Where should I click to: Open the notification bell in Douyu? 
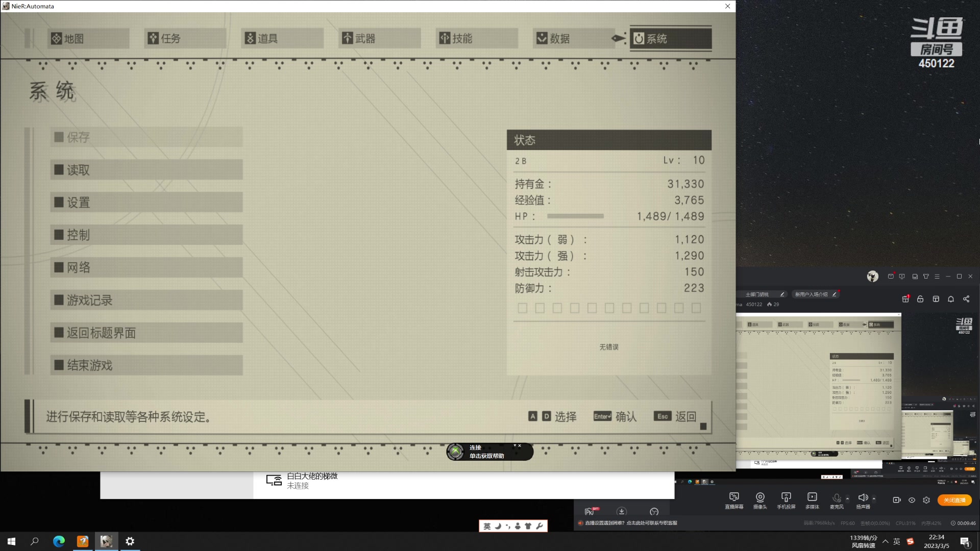(x=951, y=299)
